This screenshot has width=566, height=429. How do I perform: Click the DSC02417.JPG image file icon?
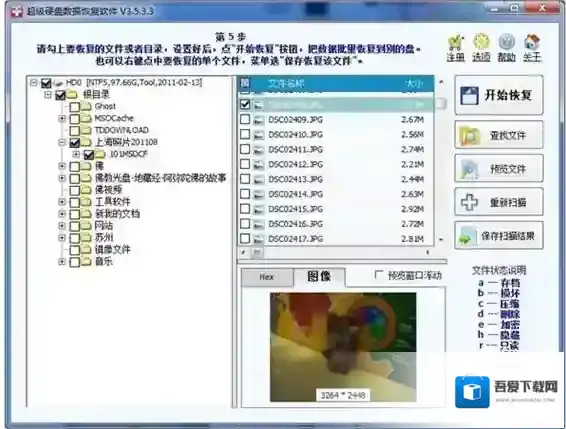(258, 239)
